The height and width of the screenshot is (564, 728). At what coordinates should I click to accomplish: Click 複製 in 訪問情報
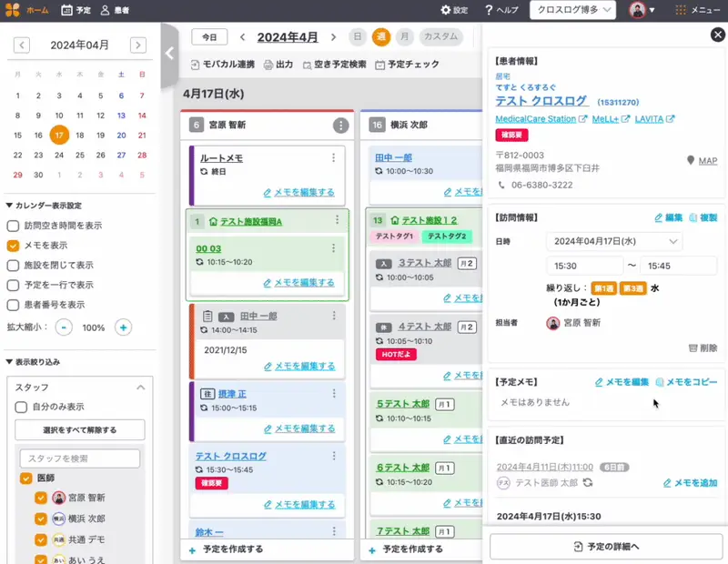click(x=703, y=217)
